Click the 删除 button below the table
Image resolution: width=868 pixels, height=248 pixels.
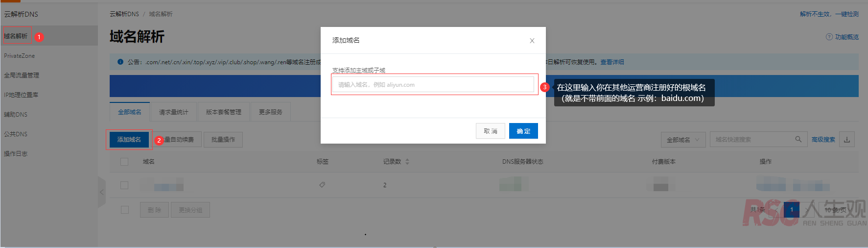coord(154,210)
